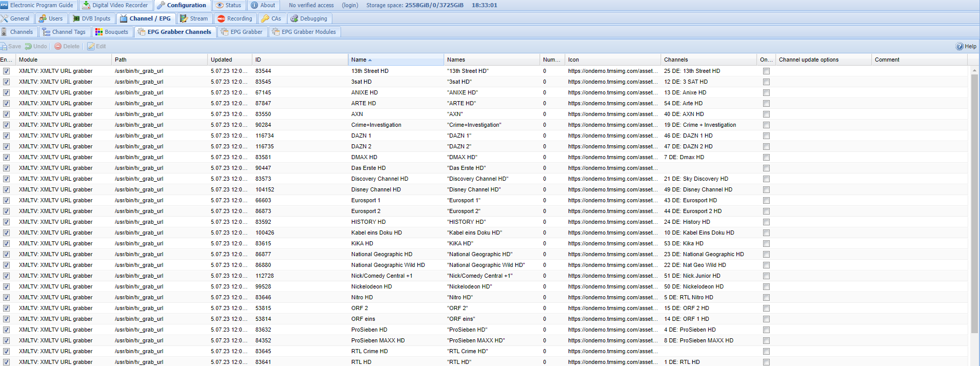Viewport: 980px width, 366px height.
Task: Open the EPG Grabber icon subtab
Action: click(x=242, y=32)
